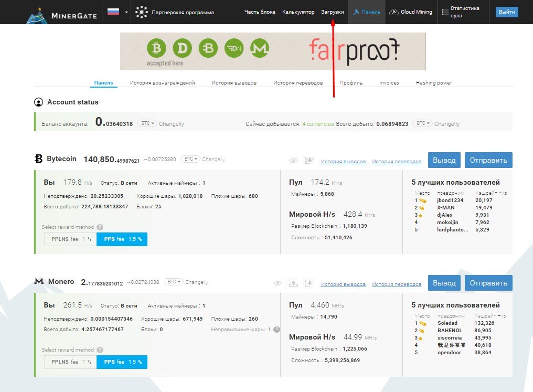The image size is (533, 392).
Task: Click jbond1234 in Bytecoin top users
Action: pyautogui.click(x=450, y=200)
